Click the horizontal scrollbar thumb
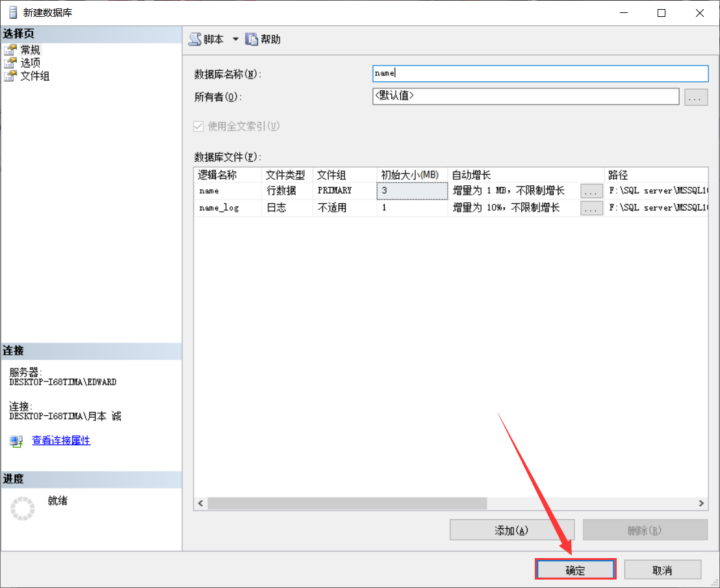Viewport: 720px width, 588px height. (x=347, y=504)
